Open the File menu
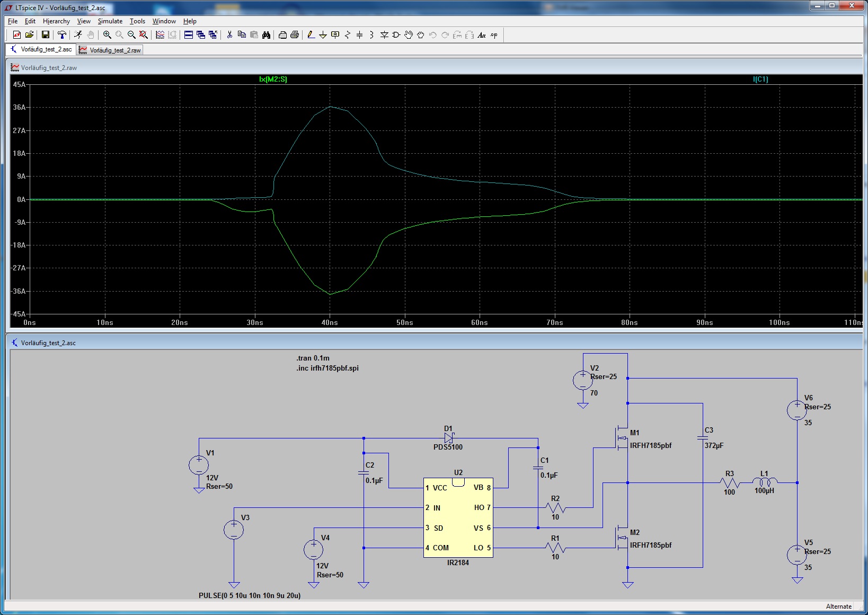The image size is (868, 615). [x=13, y=21]
